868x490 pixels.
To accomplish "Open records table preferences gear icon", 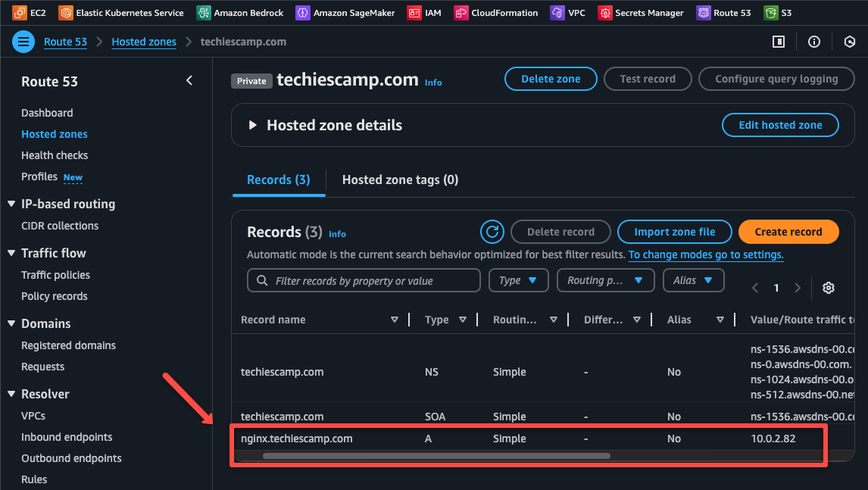I will (829, 288).
